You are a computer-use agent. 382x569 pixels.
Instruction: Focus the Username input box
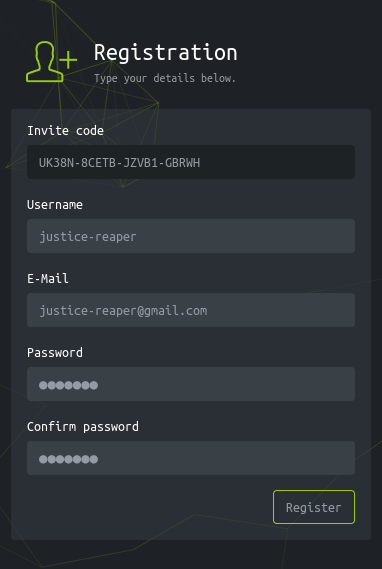(x=191, y=236)
